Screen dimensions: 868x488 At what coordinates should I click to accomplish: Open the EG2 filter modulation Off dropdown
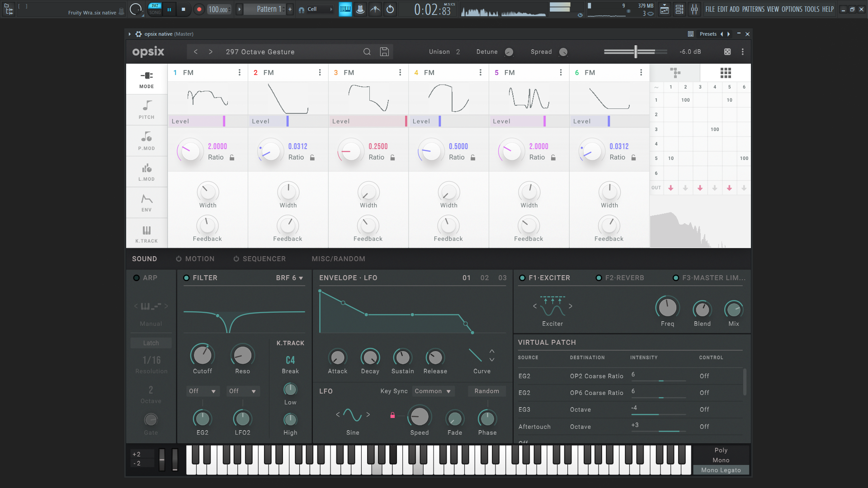pos(202,391)
